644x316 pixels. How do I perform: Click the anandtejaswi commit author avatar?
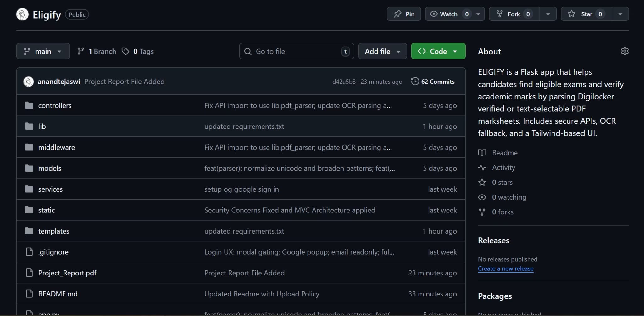click(x=29, y=82)
